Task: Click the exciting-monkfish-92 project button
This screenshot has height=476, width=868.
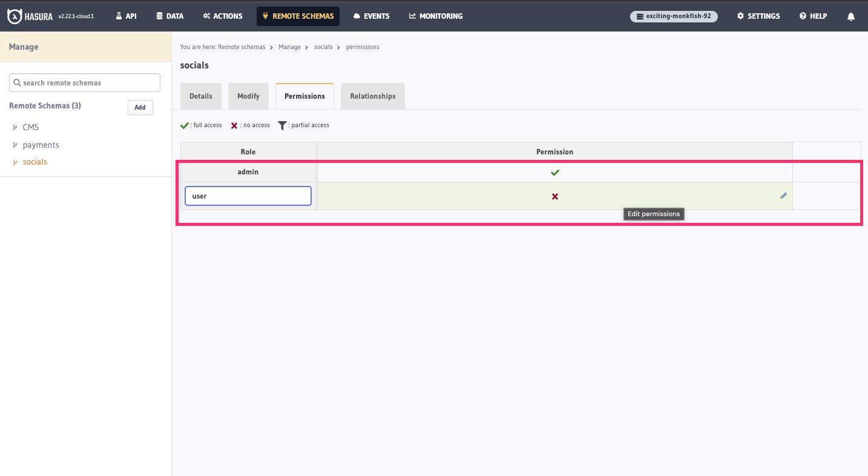Action: pyautogui.click(x=673, y=16)
